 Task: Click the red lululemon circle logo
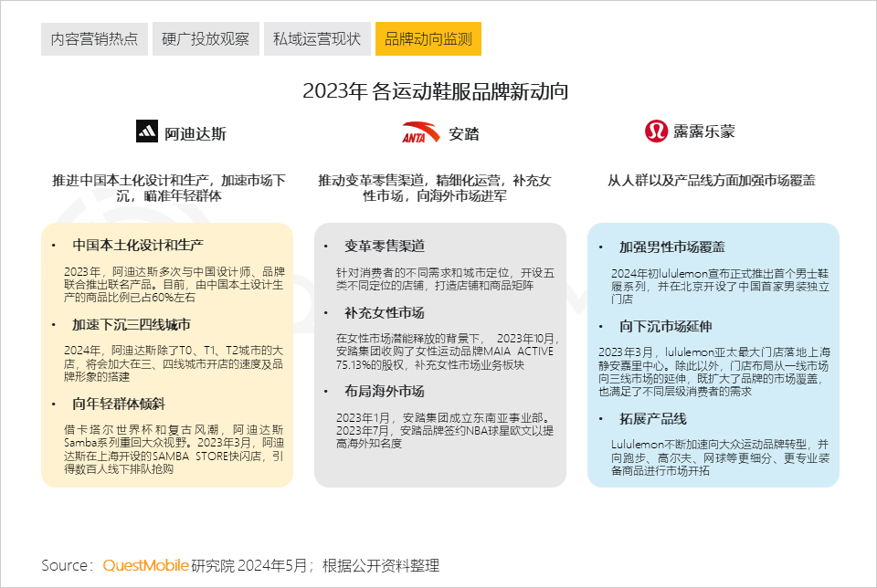[x=656, y=131]
